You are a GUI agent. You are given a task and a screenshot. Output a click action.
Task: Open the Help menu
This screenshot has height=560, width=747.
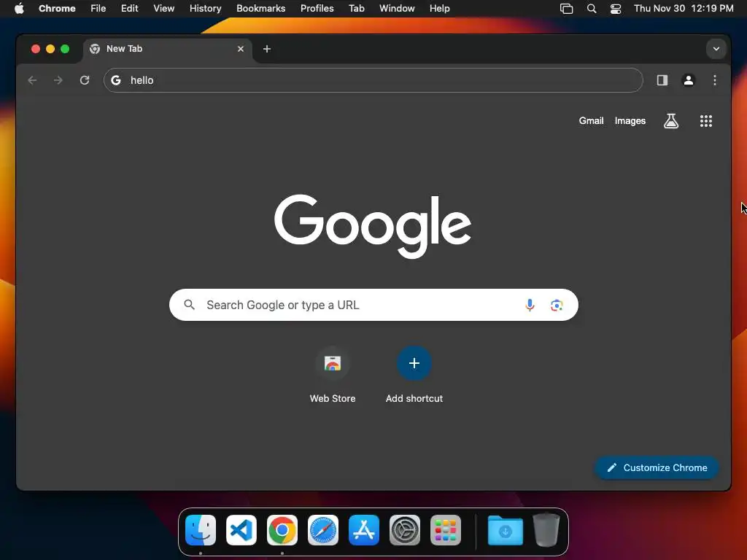pos(439,9)
